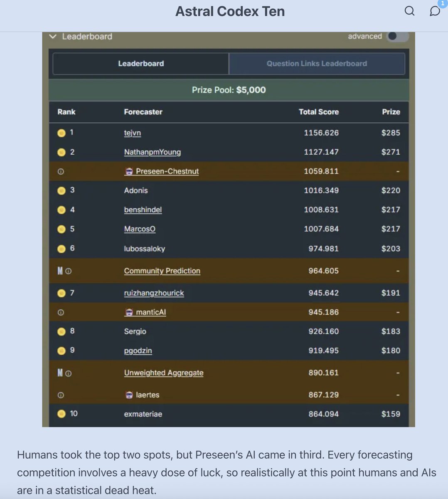448x499 pixels.
Task: Click the $220 prize value
Action: pos(391,190)
